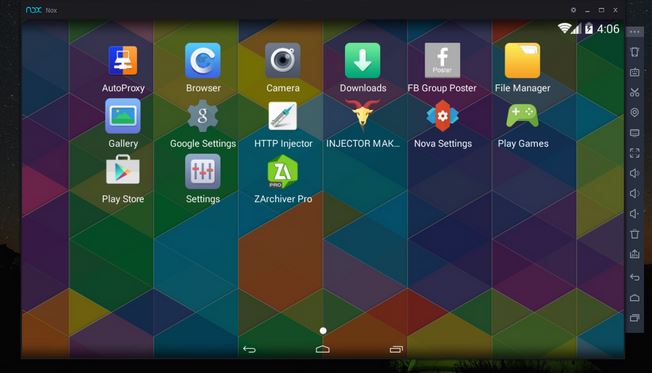
Task: Tap the Android recent apps button in bottom navigation bar
Action: pyautogui.click(x=396, y=349)
